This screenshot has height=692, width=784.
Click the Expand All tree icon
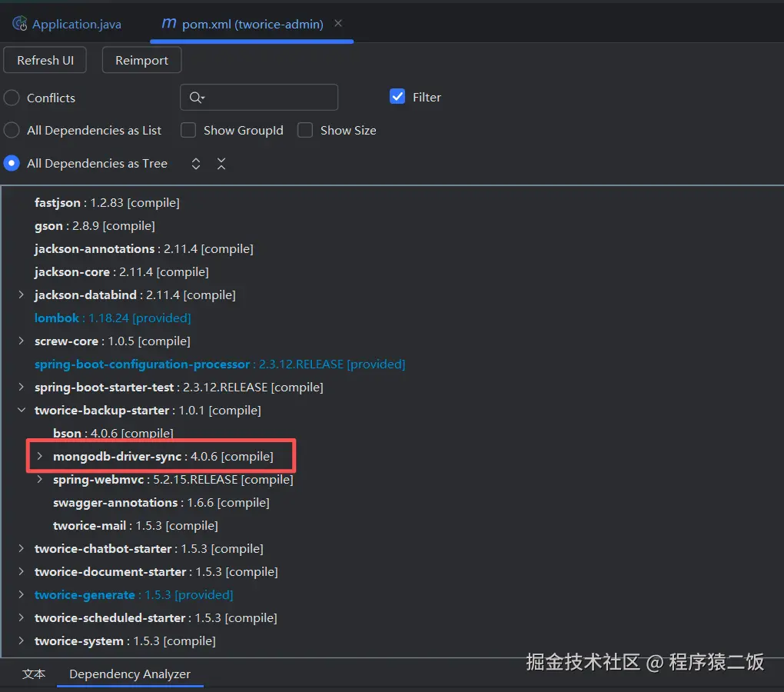point(196,164)
